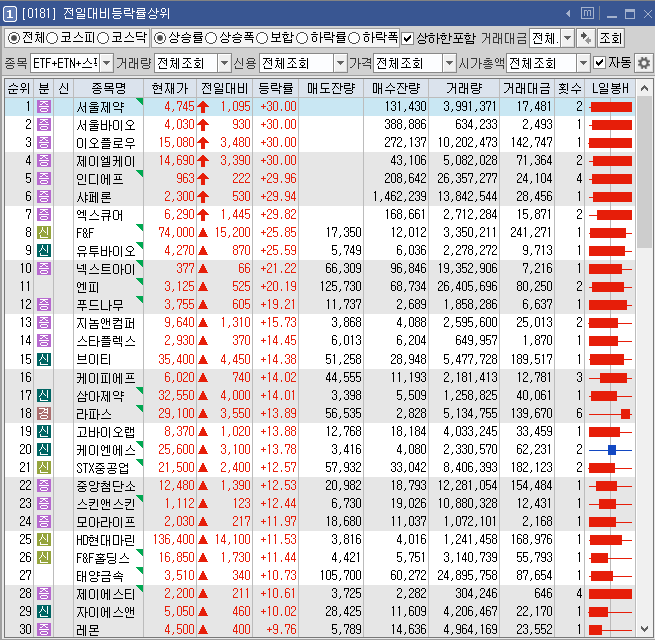Sort by the 전일대비 column header
655x640 pixels.
pyautogui.click(x=224, y=88)
